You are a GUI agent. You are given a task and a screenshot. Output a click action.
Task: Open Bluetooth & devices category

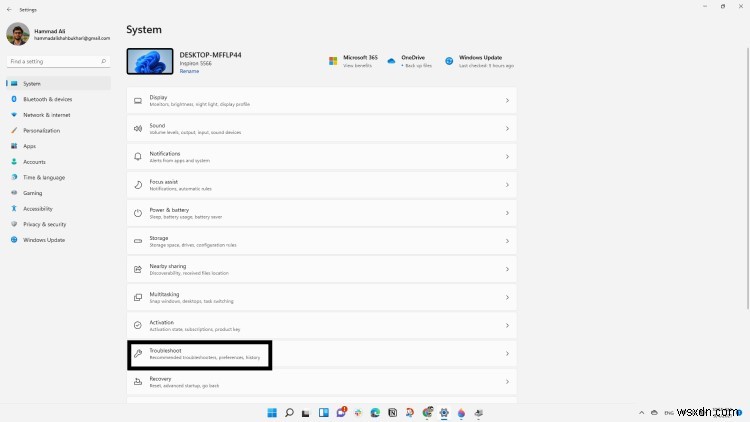coord(58,99)
